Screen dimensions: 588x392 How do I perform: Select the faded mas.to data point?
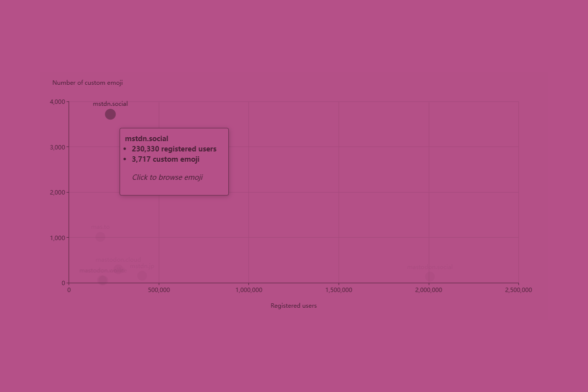tap(100, 237)
